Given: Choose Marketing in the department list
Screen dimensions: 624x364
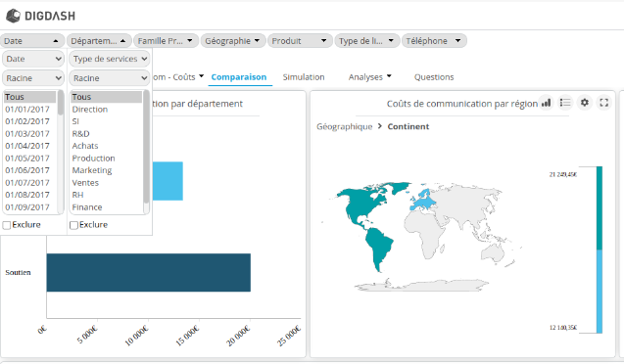Looking at the screenshot, I should [92, 170].
